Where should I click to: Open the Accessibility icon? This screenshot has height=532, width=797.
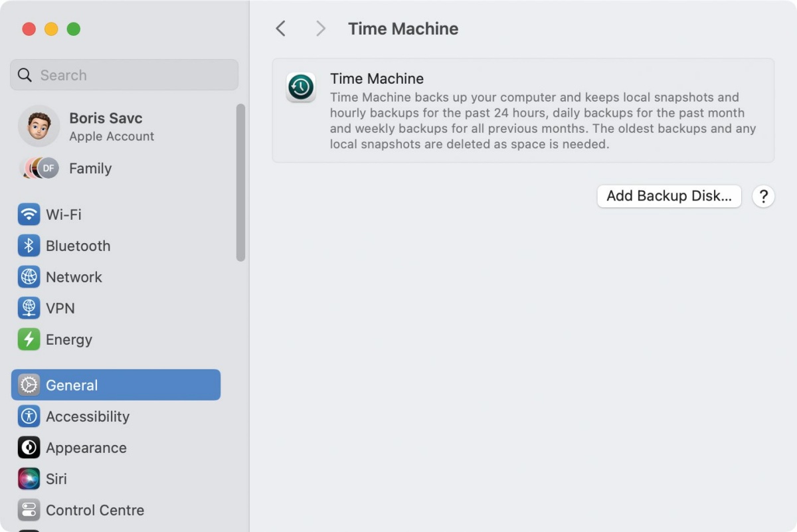pyautogui.click(x=29, y=416)
